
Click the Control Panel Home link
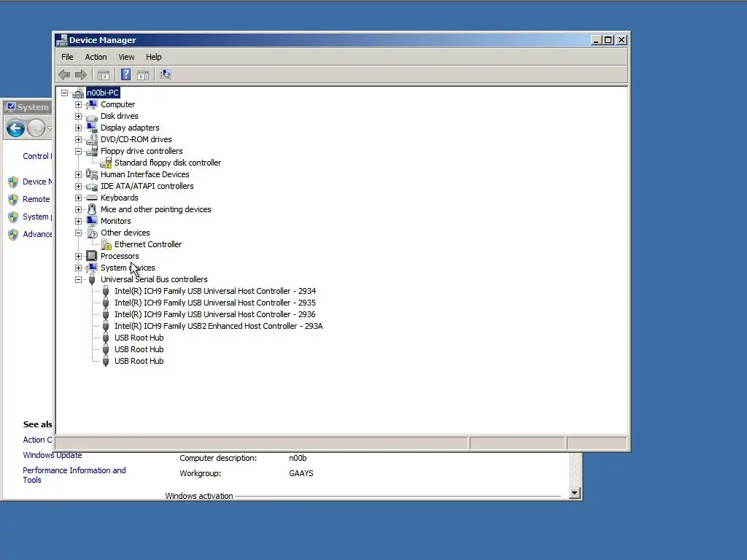[x=37, y=156]
